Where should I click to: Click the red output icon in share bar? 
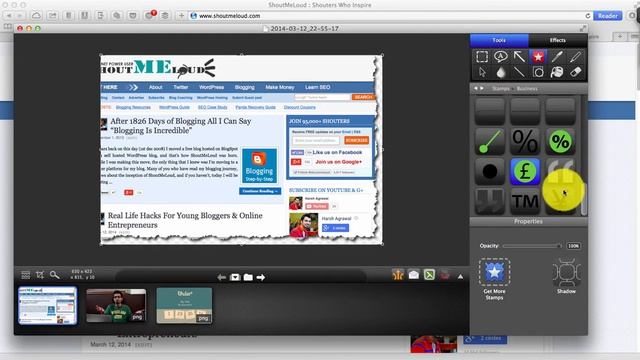tap(445, 275)
